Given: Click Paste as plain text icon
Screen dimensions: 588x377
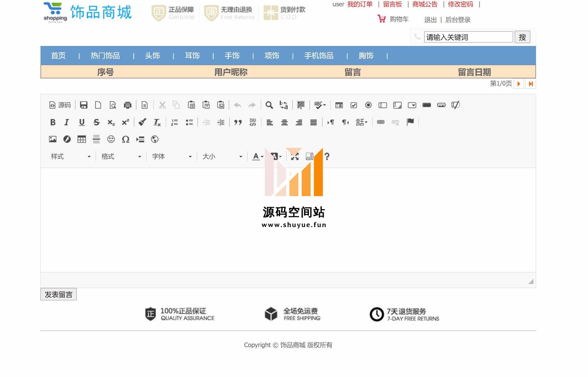Looking at the screenshot, I should tap(206, 105).
